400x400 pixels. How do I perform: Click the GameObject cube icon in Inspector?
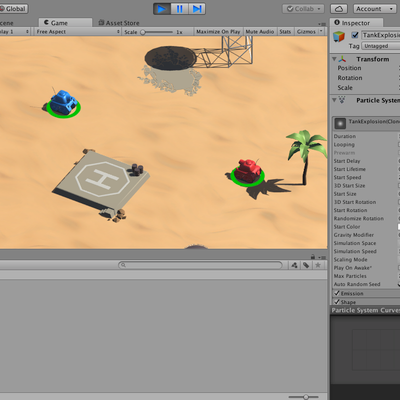tap(339, 36)
